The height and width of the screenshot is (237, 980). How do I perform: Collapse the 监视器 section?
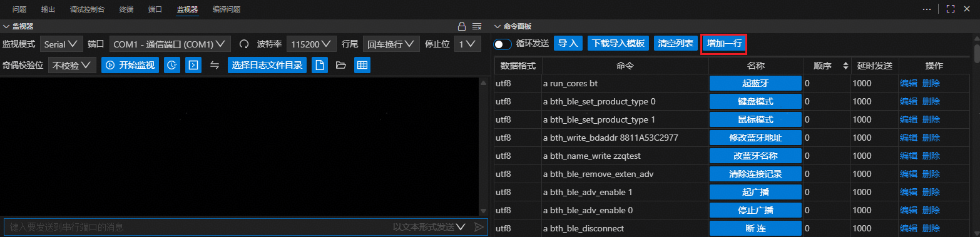tap(6, 26)
